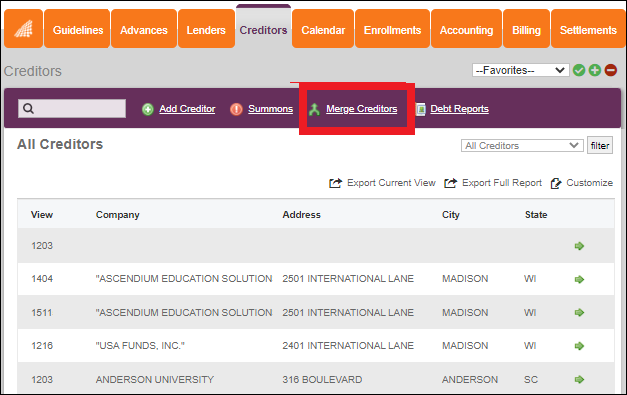
Task: Switch to the Guidelines tab
Action: pos(77,29)
